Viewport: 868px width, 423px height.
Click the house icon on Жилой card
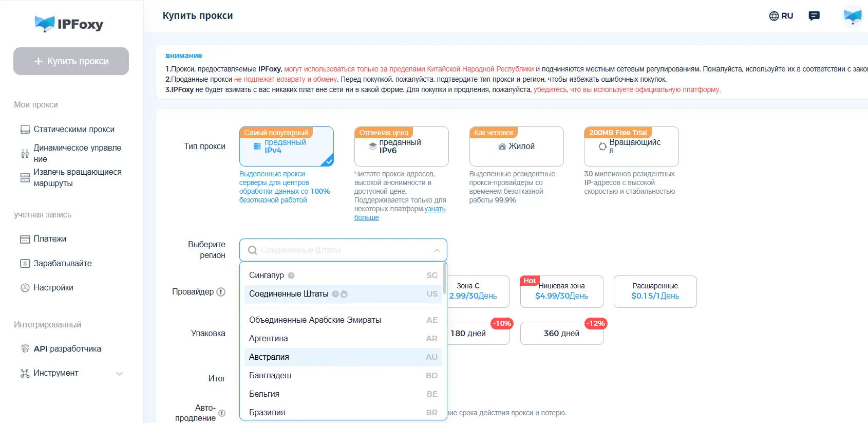502,146
